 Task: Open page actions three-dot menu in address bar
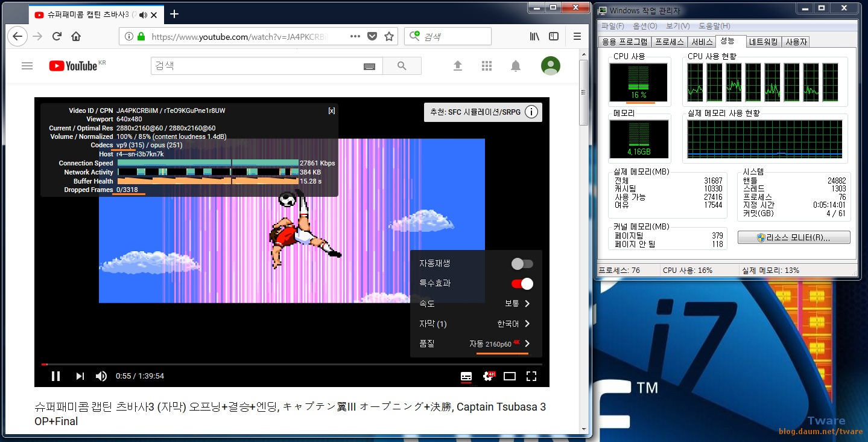[355, 36]
